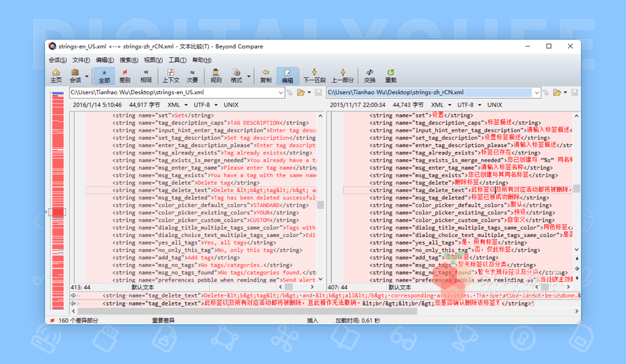Click the right pane scroll-up arrow
The width and height of the screenshot is (626, 364).
click(x=576, y=116)
